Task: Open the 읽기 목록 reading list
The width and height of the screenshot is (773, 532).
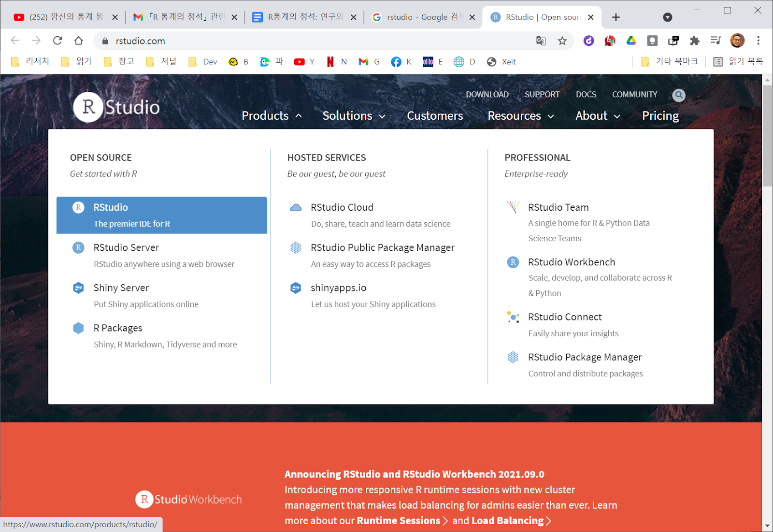Action: coord(738,61)
